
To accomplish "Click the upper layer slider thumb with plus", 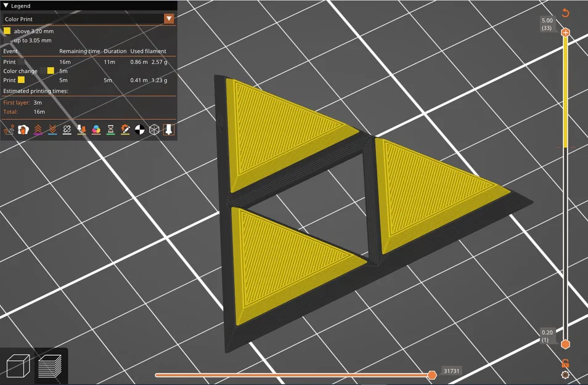I will click(565, 33).
